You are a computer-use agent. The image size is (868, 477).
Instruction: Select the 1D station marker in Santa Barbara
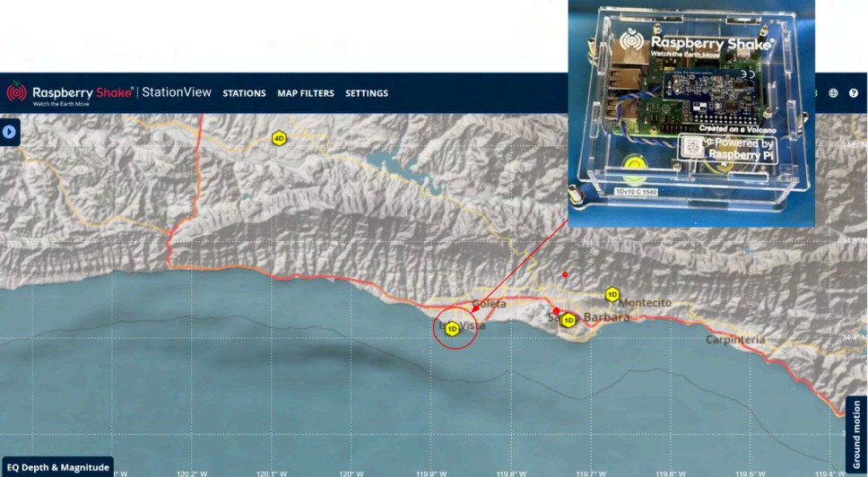click(x=568, y=320)
